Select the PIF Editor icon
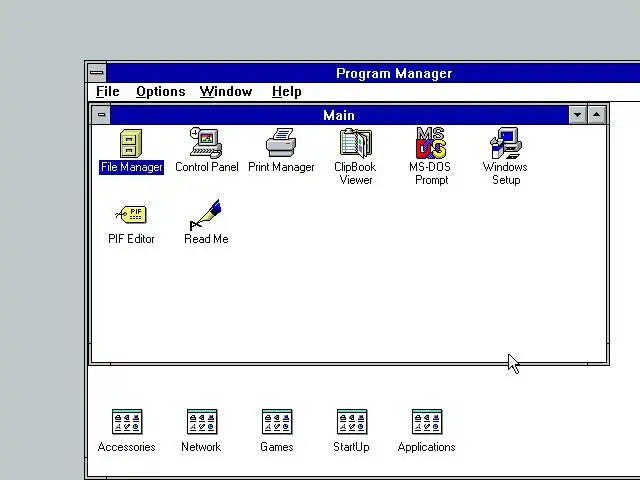Screen dimensions: 640x480 coord(131,214)
